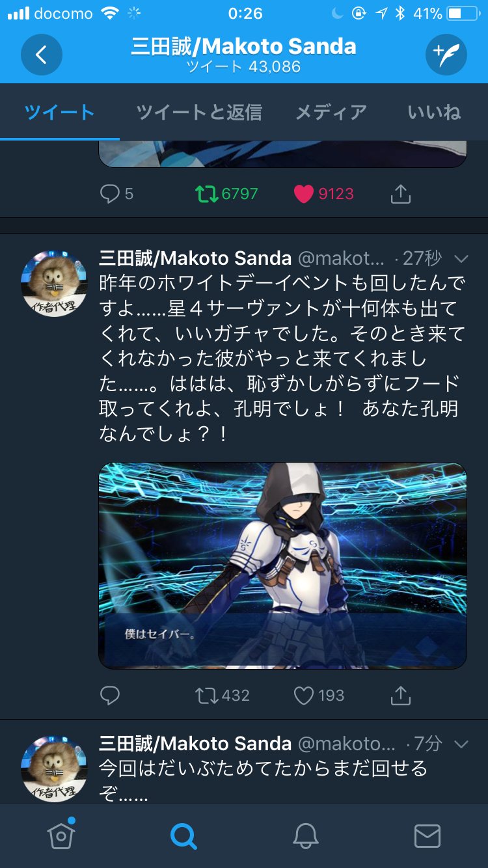Open the attached game screenshot image
Viewport: 488px width, 868px height.
[282, 565]
